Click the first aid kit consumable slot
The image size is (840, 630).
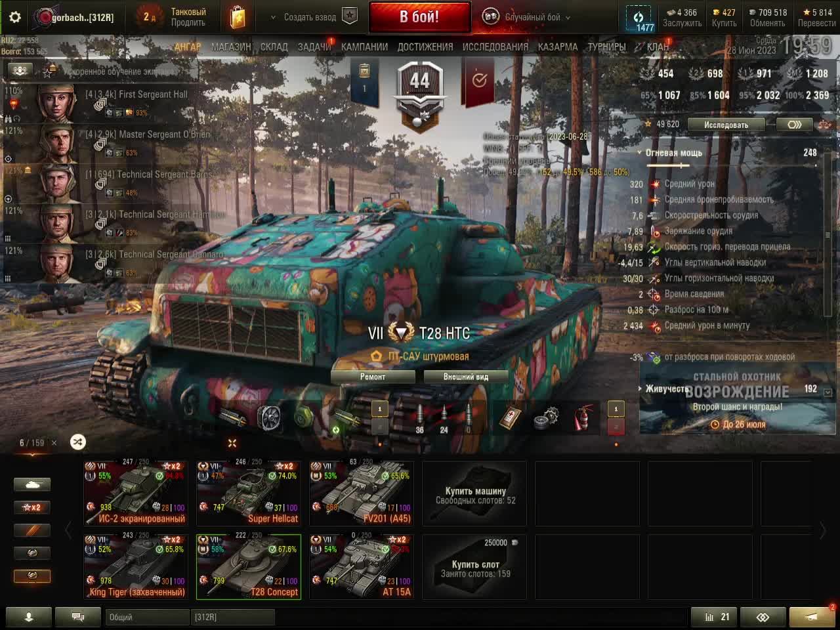click(510, 419)
